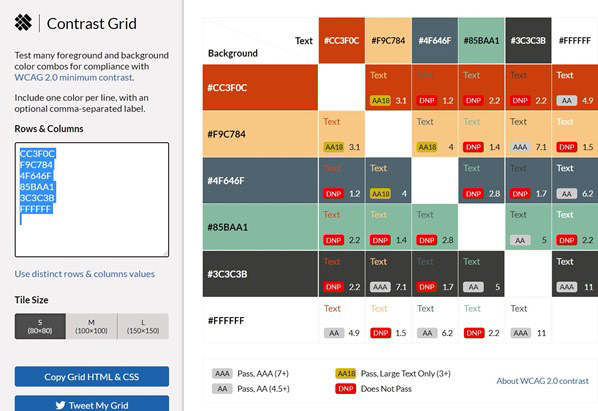
Task: Click the AAA badge in #F9C784 row
Action: (x=520, y=147)
